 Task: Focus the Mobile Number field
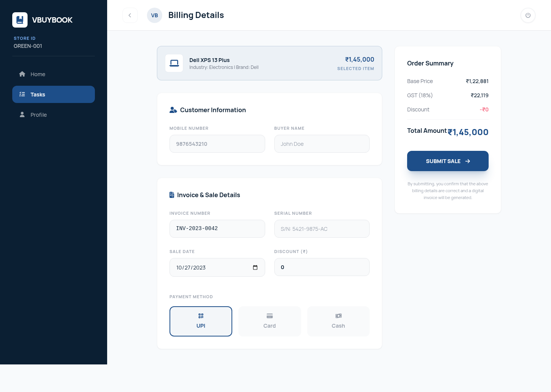tap(217, 144)
